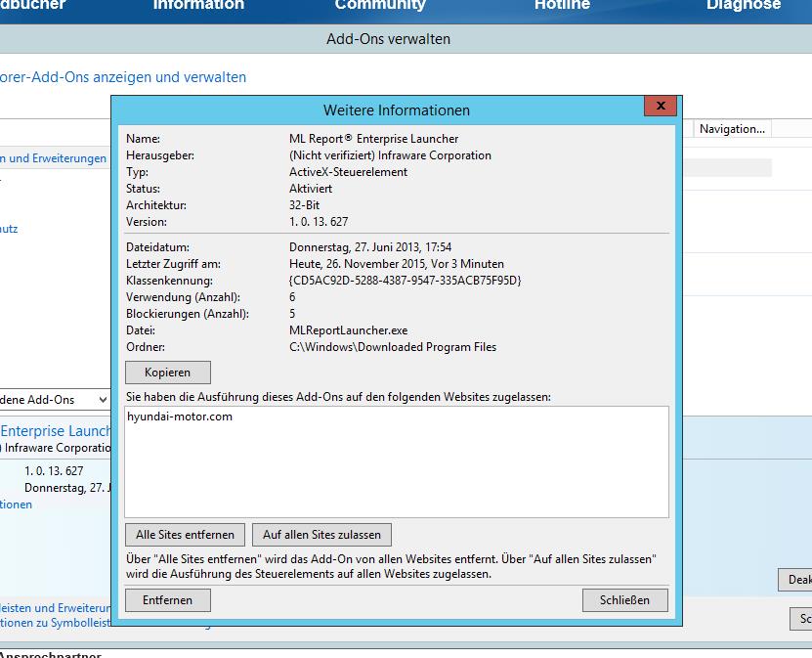Click the ActiveX-Steuerelement type value
The image size is (812, 658).
348,172
